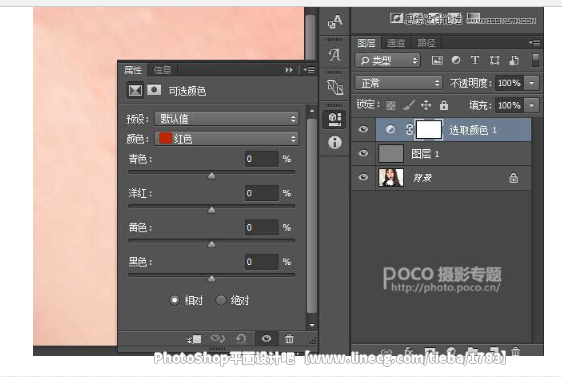The image size is (562, 377).
Task: Open the 填充 slider arrow
Action: pyautogui.click(x=532, y=105)
